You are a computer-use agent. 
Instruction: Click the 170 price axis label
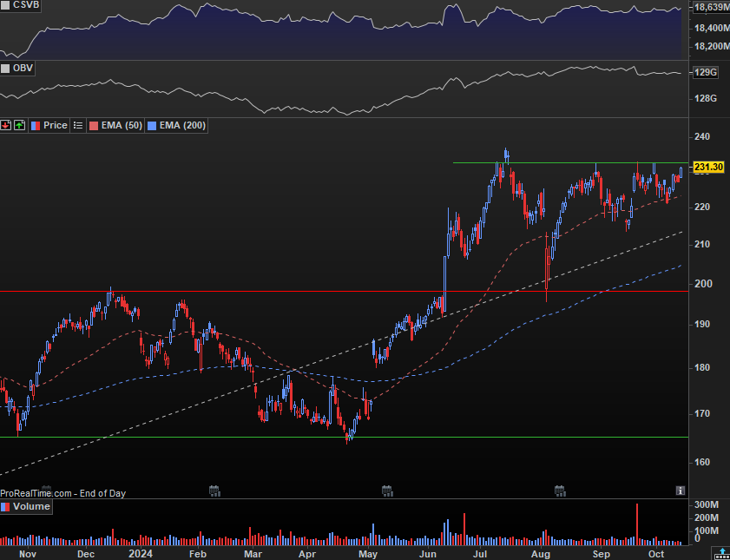coord(702,413)
